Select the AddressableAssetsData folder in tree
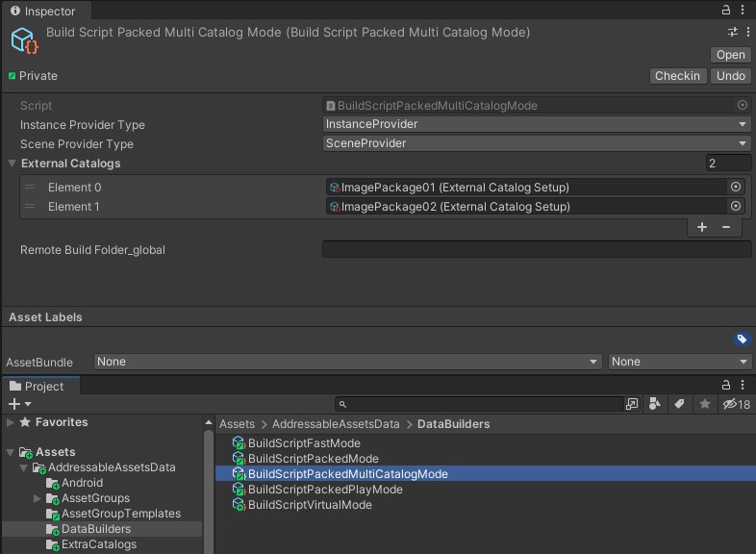The height and width of the screenshot is (554, 756). point(112,467)
